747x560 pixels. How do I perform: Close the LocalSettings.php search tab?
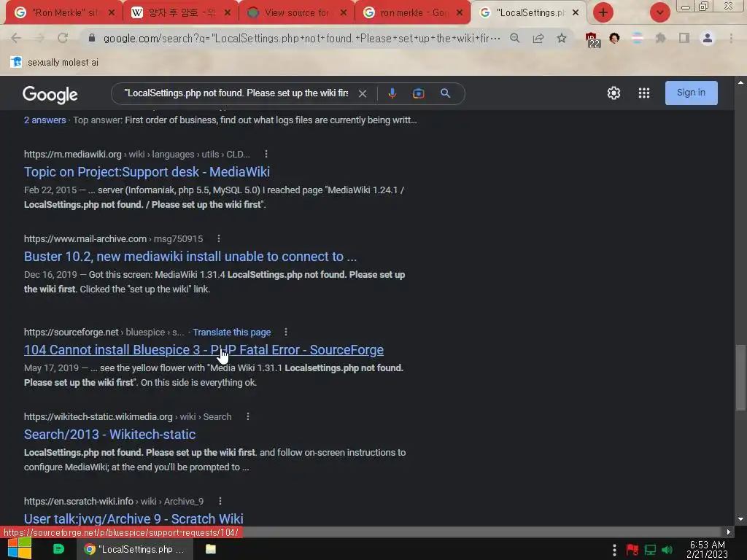tap(576, 12)
